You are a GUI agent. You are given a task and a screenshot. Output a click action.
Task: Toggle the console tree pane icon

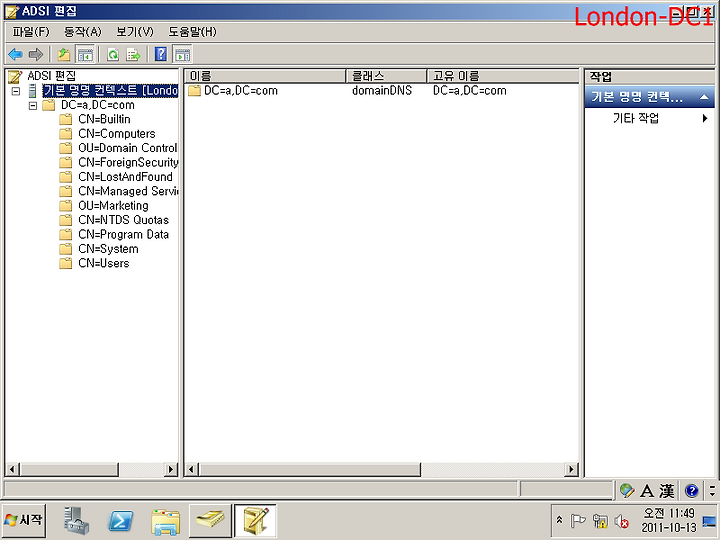coord(85,55)
